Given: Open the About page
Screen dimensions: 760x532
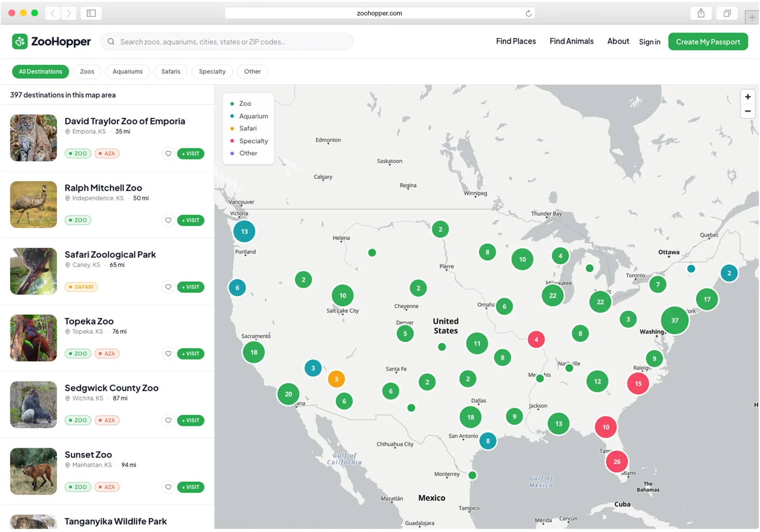Looking at the screenshot, I should (x=618, y=41).
